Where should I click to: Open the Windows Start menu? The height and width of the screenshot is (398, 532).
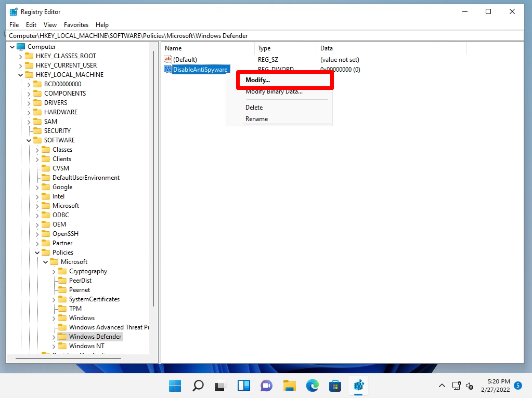coord(175,386)
